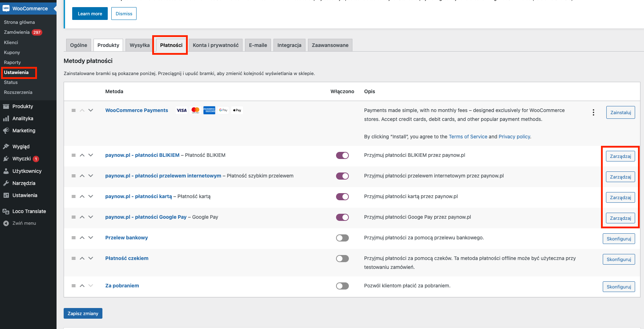
Task: Open the Privacy policy link
Action: click(514, 137)
